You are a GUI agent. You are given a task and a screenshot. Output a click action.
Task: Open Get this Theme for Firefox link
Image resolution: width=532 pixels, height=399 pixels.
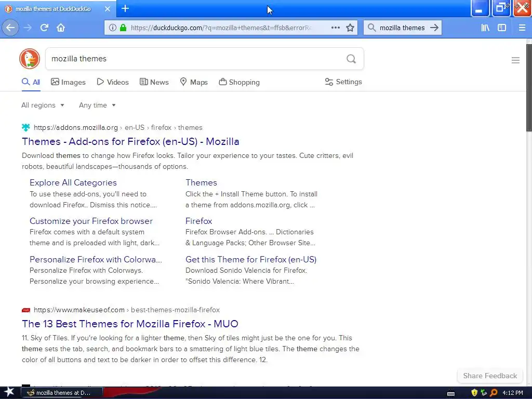pyautogui.click(x=251, y=259)
